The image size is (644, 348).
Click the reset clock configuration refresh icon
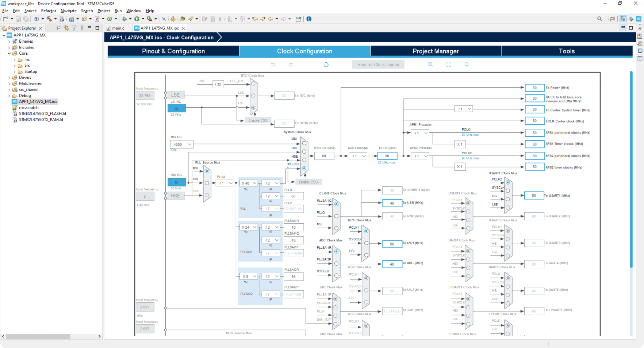tap(326, 65)
